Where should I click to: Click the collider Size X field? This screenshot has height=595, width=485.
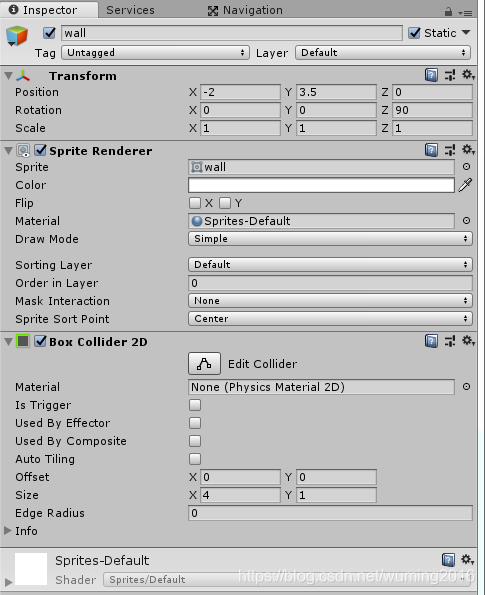[241, 495]
